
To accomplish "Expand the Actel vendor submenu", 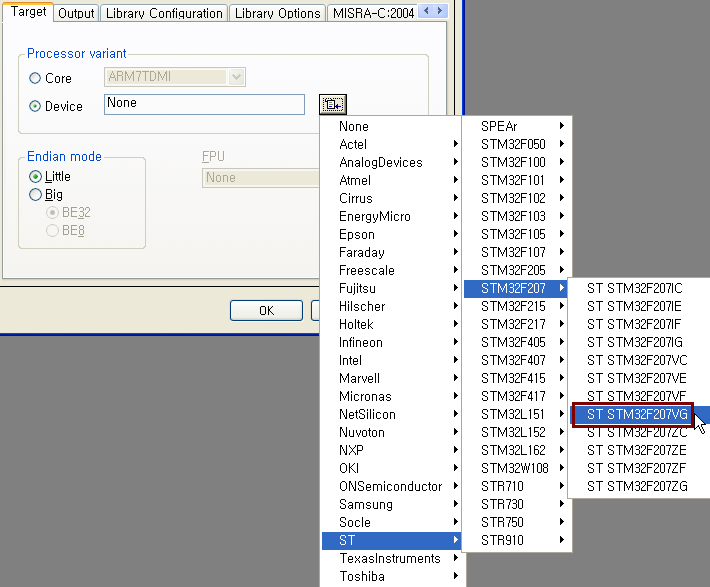I will coord(391,144).
